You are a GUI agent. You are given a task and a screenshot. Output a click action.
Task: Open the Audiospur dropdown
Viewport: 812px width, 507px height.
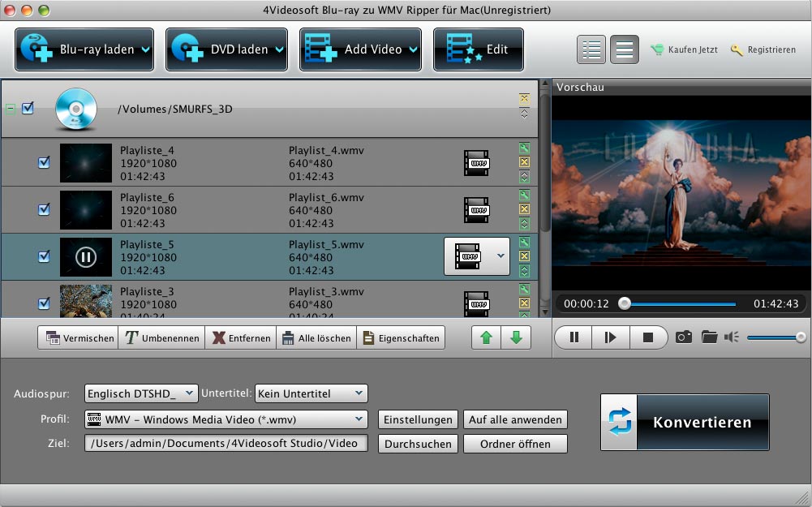click(142, 393)
